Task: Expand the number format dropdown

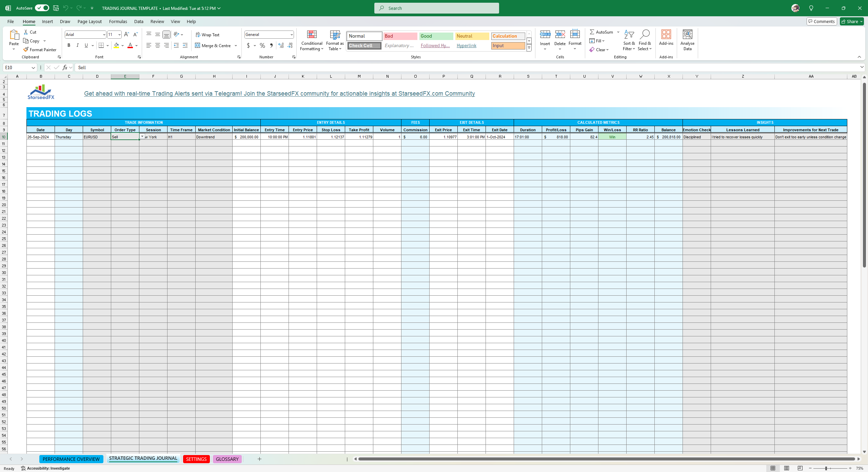Action: click(291, 35)
